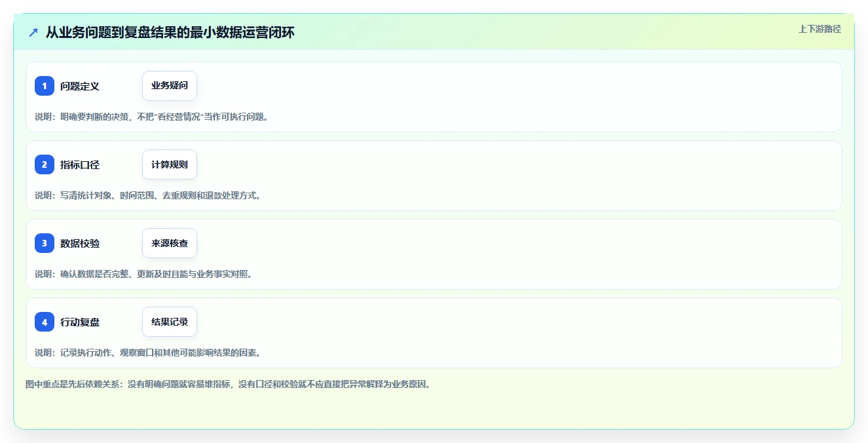
Task: Select the 结果记录 tag button
Action: pos(170,322)
